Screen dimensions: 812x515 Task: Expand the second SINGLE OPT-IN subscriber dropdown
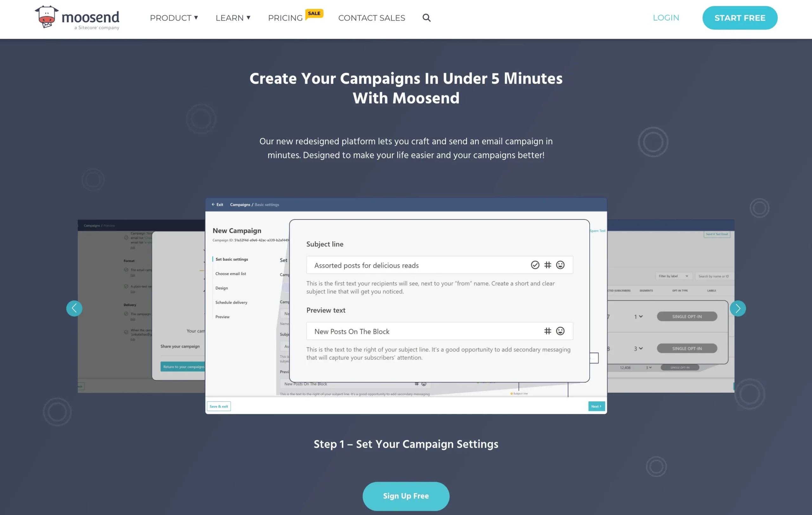pyautogui.click(x=688, y=349)
